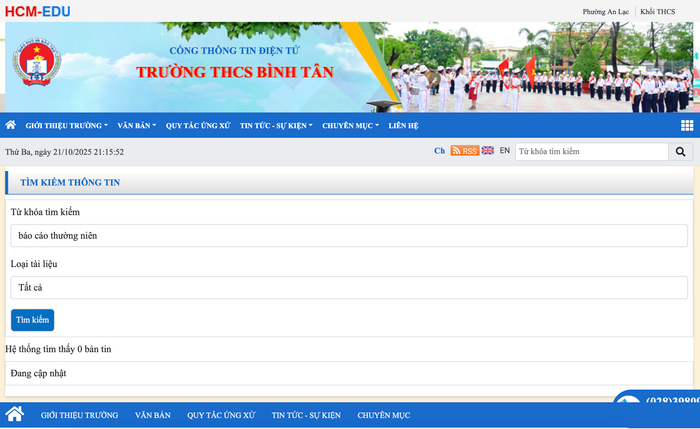Viewport: 700px width, 429px height.
Task: Expand the Tin Tức - Sự Kiện dropdown
Action: (276, 126)
